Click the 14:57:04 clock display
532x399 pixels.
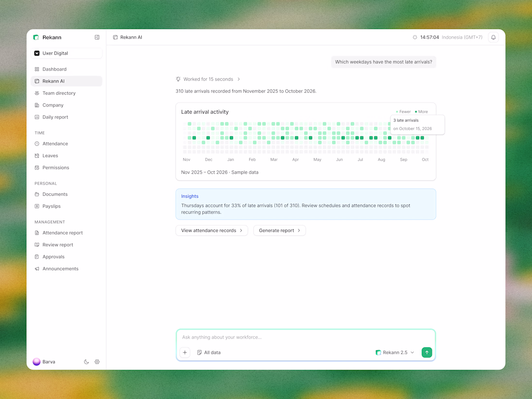(429, 37)
